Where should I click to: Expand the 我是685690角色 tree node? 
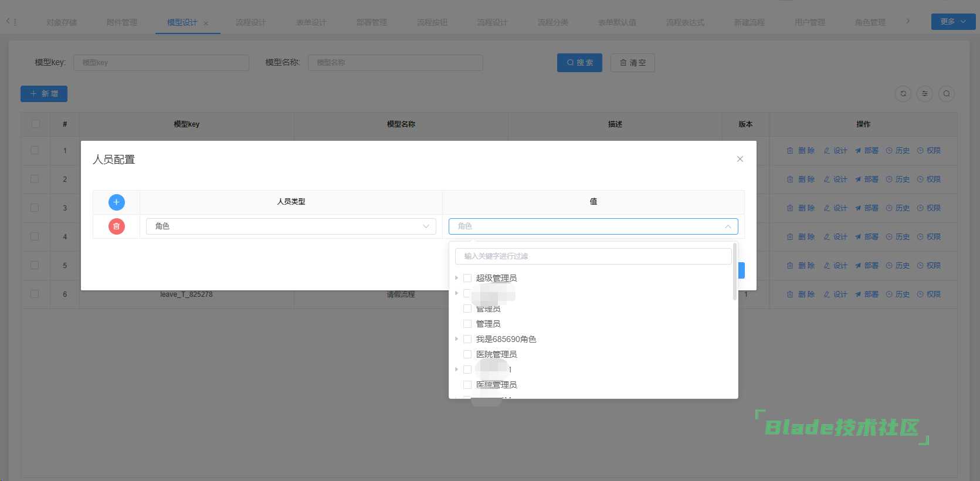[x=456, y=339]
